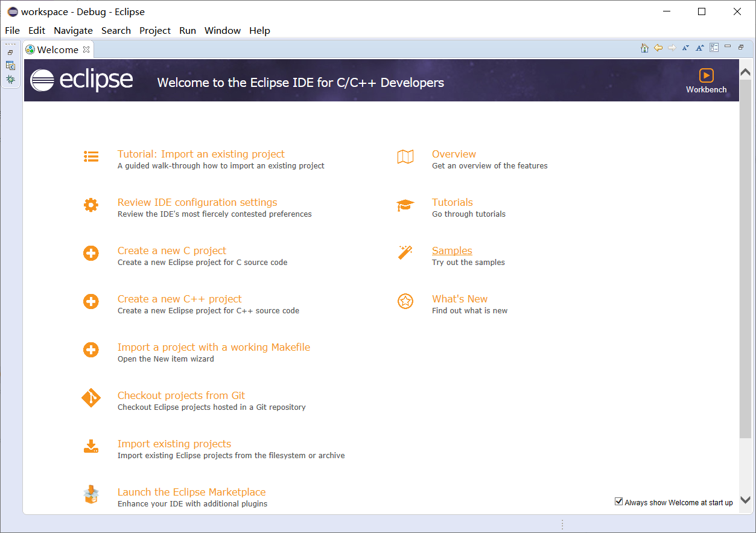Open the File menu
This screenshot has height=533, width=756.
12,30
